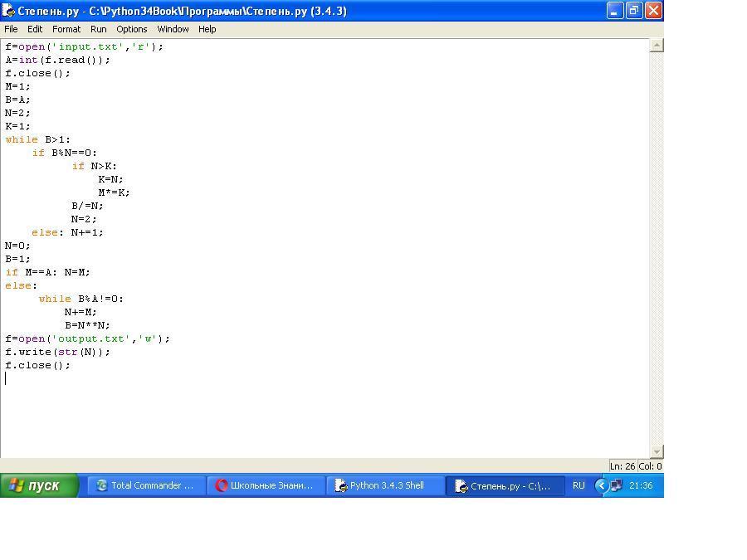This screenshot has height=560, width=747.
Task: Click the line M=1;
Action: pyautogui.click(x=17, y=86)
